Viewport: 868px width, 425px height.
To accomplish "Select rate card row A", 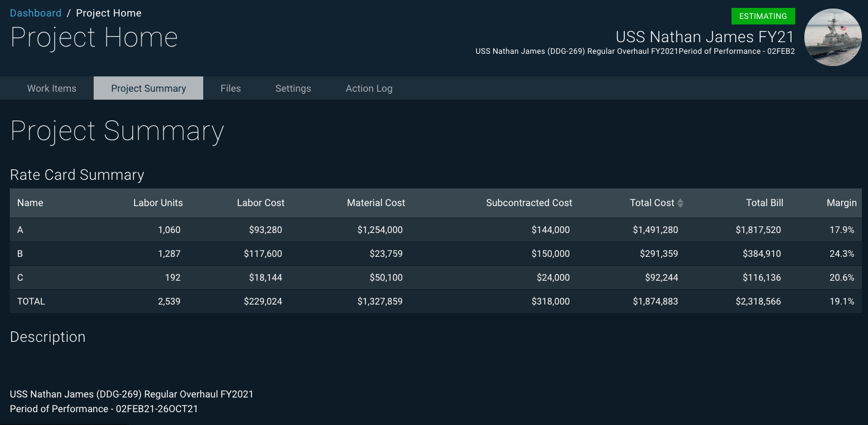I will [20, 230].
